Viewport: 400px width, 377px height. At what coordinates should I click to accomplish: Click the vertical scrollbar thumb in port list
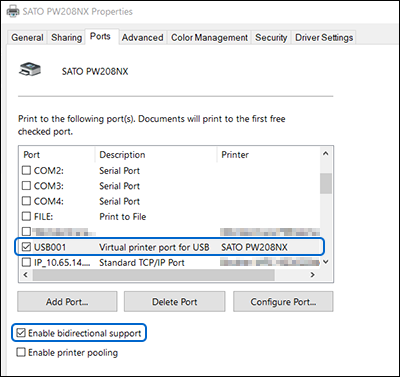point(326,183)
